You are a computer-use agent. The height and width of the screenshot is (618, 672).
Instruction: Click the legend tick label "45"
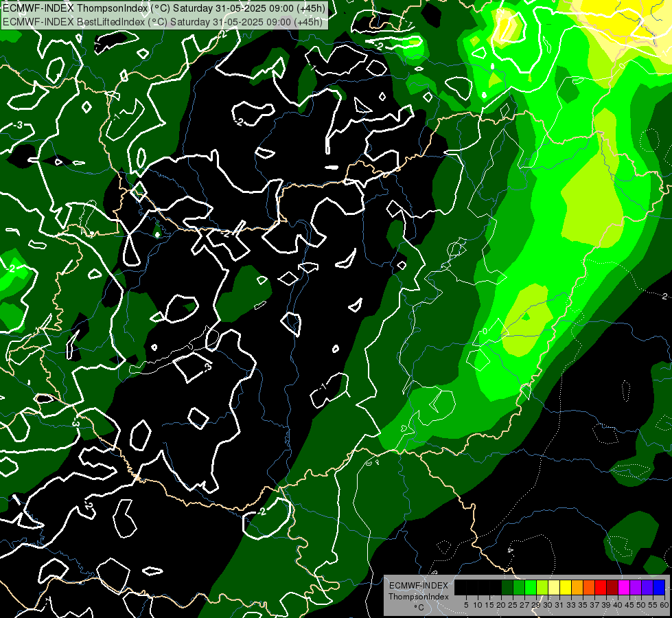point(630,605)
